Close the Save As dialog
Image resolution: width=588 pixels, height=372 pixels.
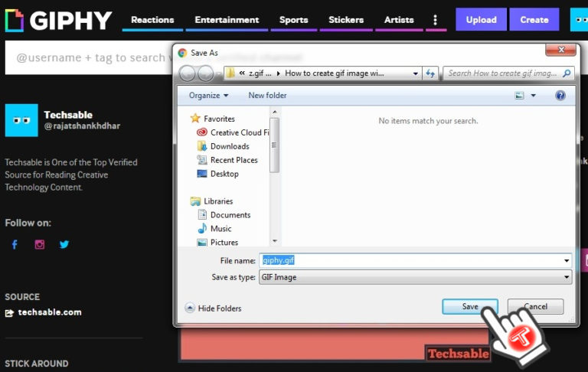561,50
